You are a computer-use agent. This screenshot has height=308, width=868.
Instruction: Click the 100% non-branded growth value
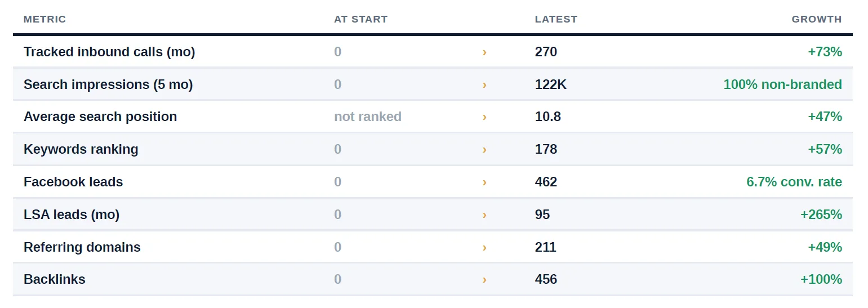782,84
